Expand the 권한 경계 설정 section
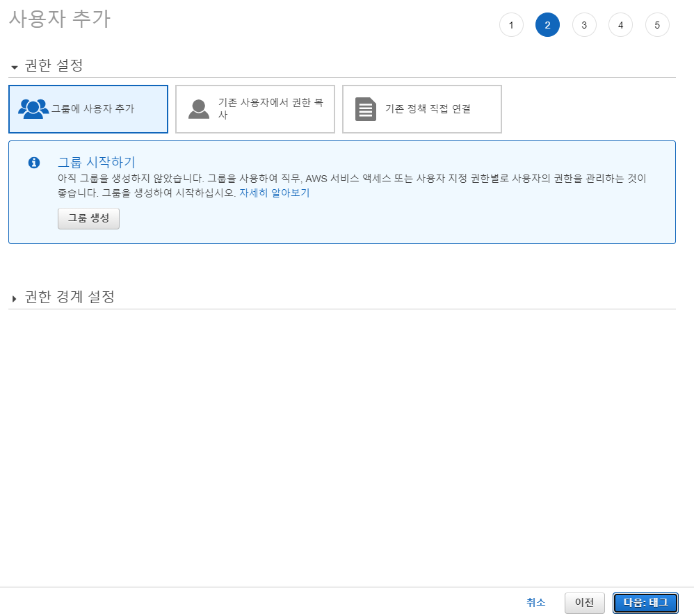This screenshot has height=616, width=694. click(15, 298)
